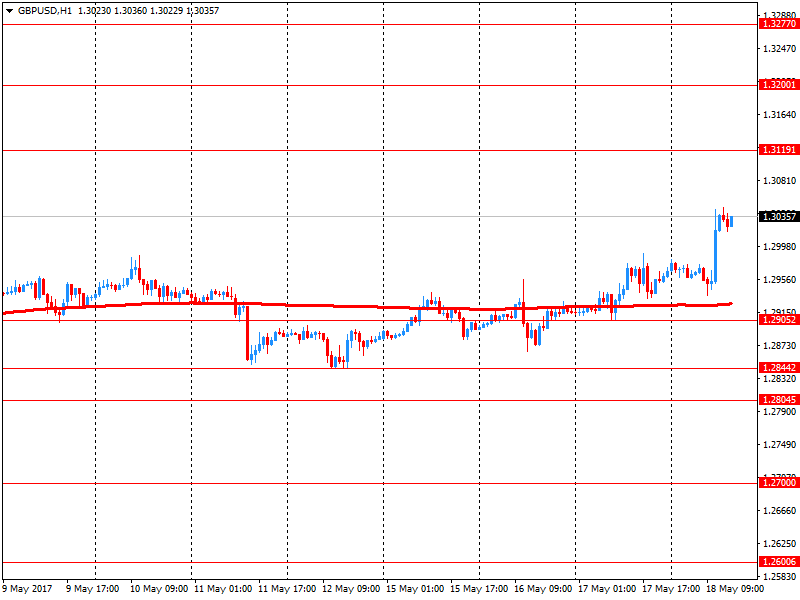Click the 1.29560 price scale value
The image size is (800, 600).
click(780, 280)
